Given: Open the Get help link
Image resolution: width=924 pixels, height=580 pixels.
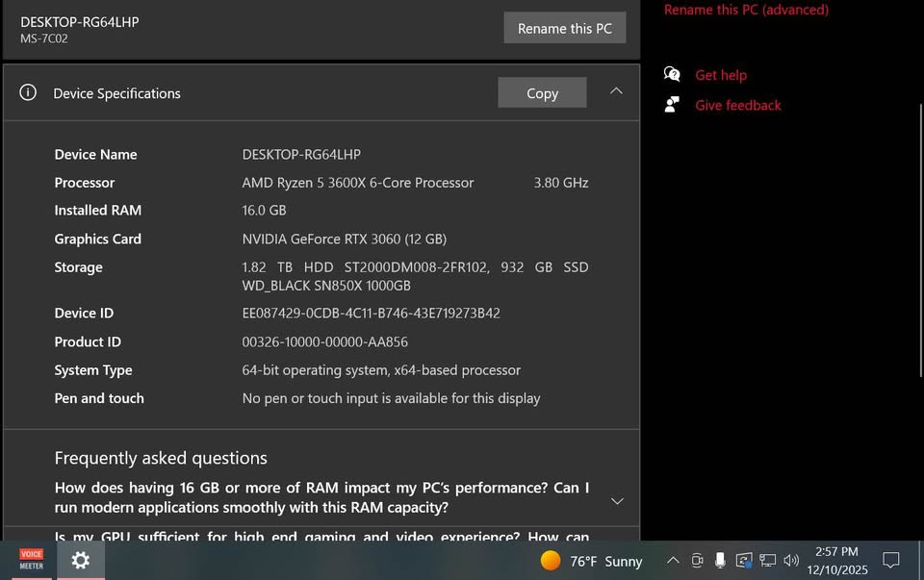Looking at the screenshot, I should pos(721,75).
